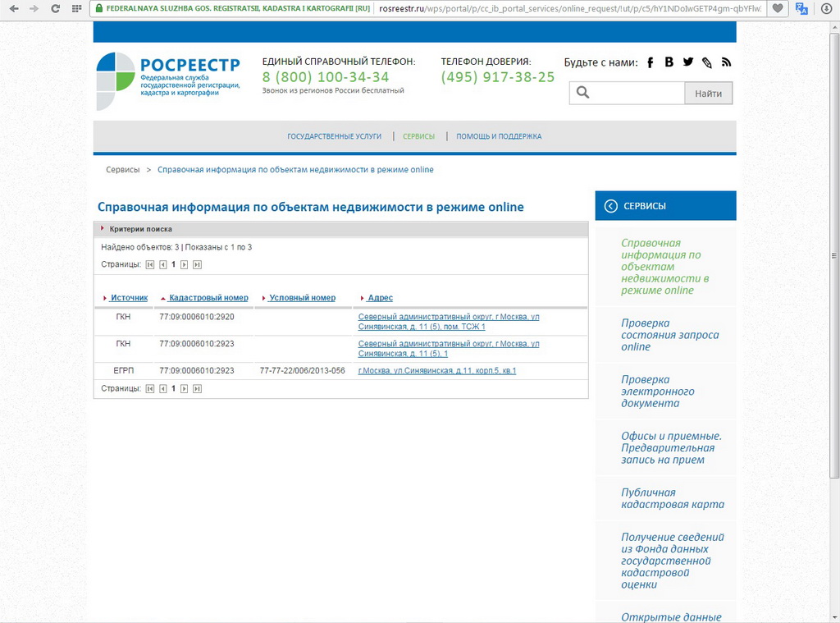
Task: Open the RSS feed icon
Action: click(726, 62)
